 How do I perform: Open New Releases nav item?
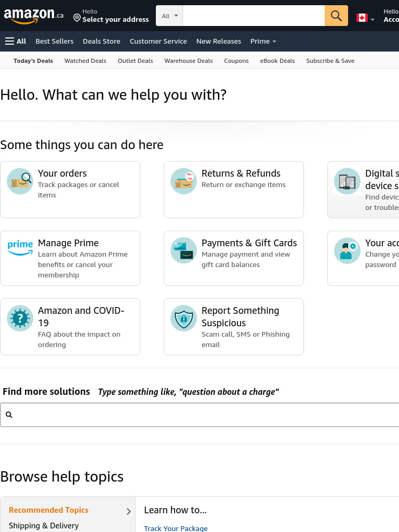pos(219,42)
